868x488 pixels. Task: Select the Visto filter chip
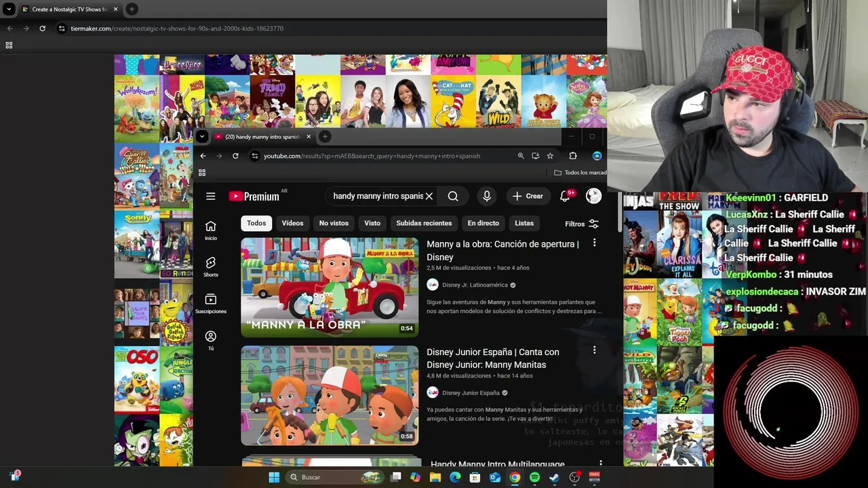(x=372, y=223)
